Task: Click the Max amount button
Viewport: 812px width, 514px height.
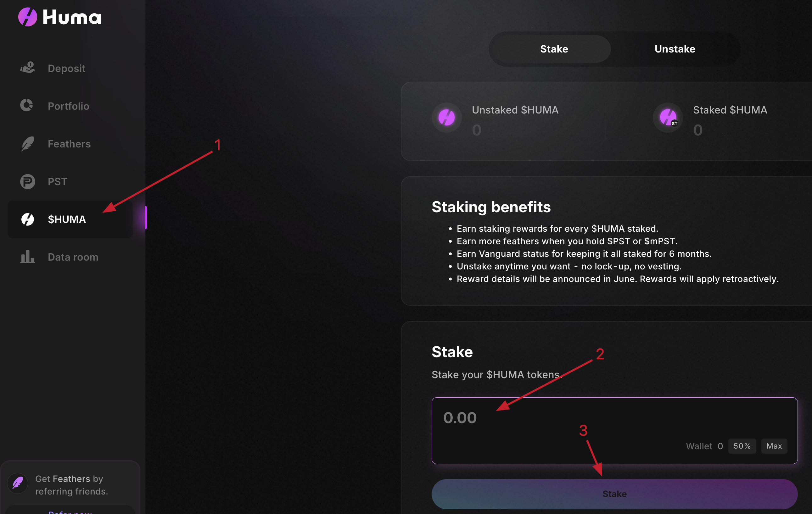Action: click(x=774, y=446)
